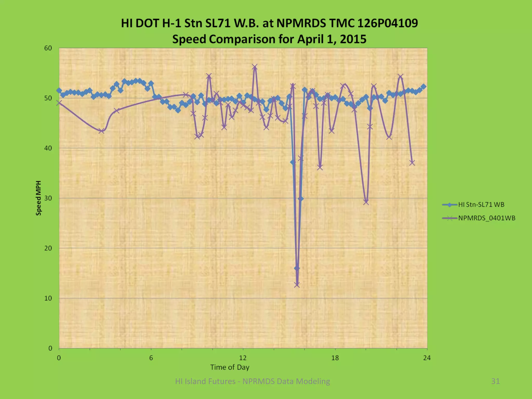Click the last purple X data point
The image size is (532, 399).
[x=412, y=163]
